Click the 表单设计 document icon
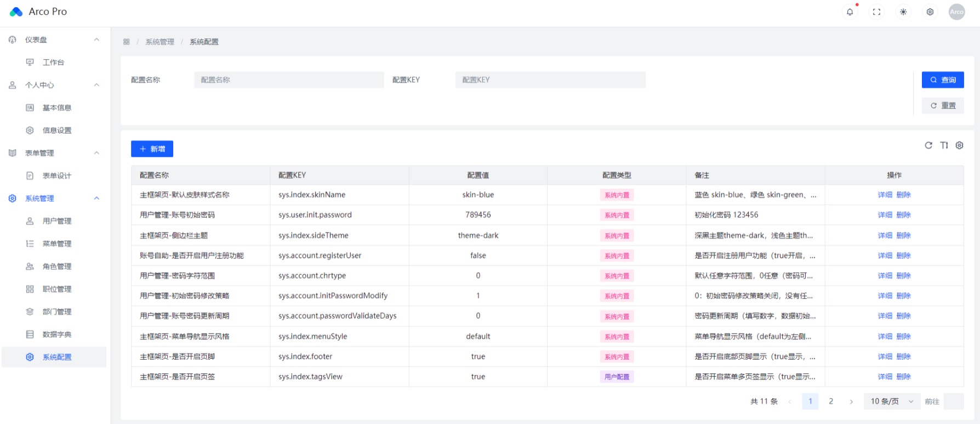 click(x=30, y=176)
